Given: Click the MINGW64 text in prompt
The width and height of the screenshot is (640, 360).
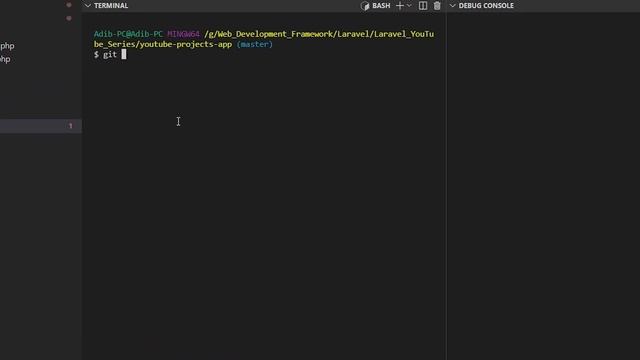Looking at the screenshot, I should [183, 34].
